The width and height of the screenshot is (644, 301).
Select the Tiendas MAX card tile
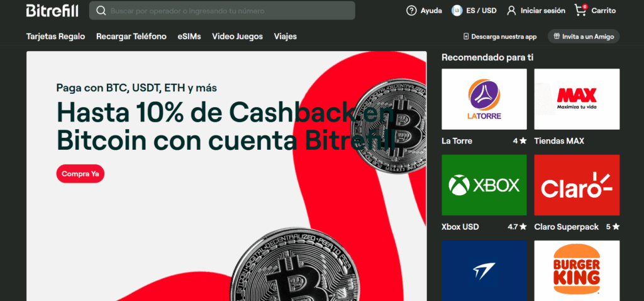(x=577, y=99)
